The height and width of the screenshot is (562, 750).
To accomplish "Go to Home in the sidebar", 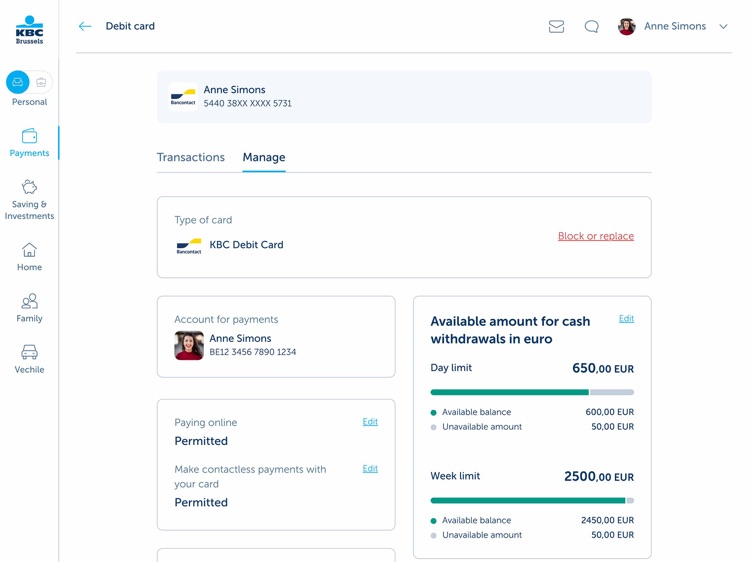I will pos(29,256).
